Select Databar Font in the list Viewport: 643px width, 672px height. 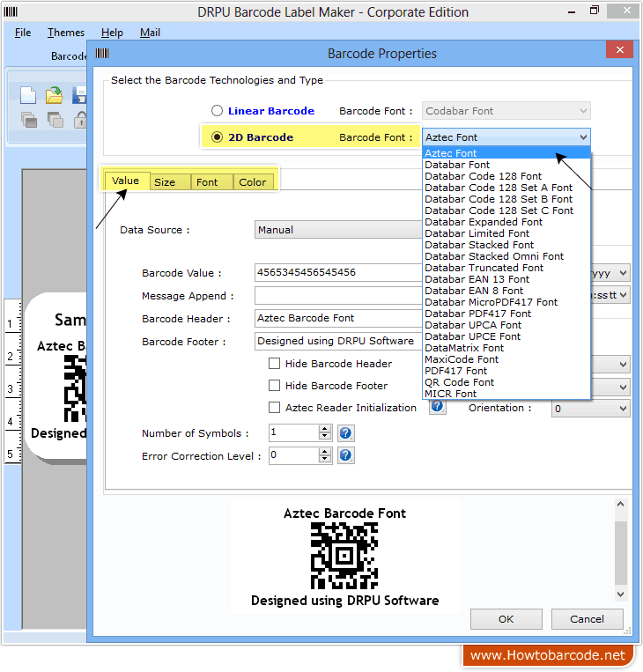[x=506, y=165]
